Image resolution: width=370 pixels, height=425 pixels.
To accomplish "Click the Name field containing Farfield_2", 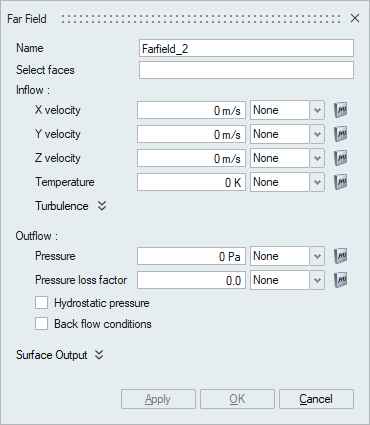I will (246, 48).
